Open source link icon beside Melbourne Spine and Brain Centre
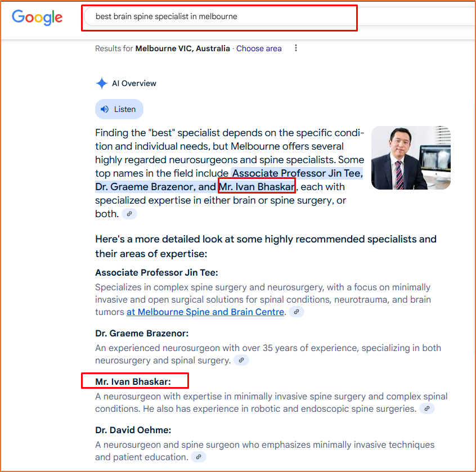This screenshot has height=472, width=476. click(x=297, y=312)
